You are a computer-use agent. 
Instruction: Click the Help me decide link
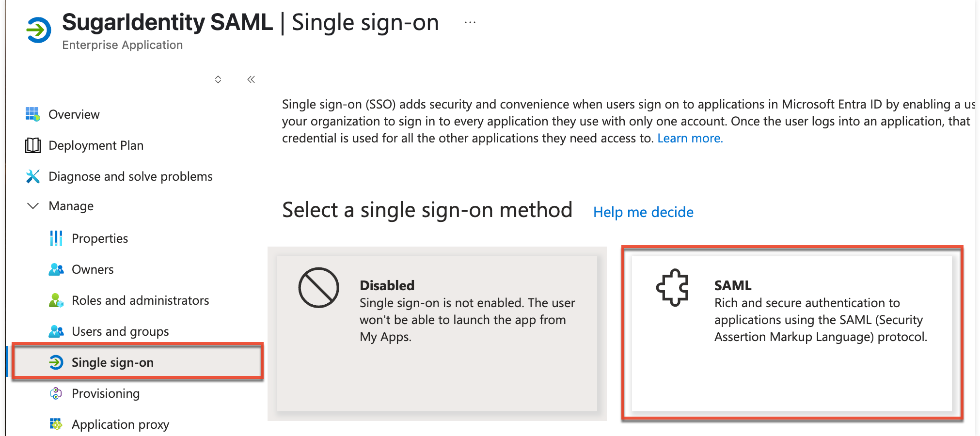click(x=643, y=212)
